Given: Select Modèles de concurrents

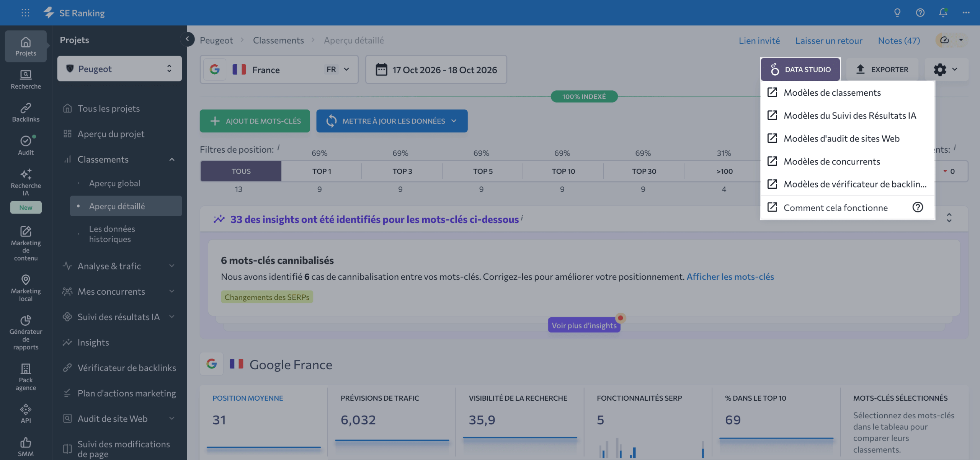Looking at the screenshot, I should 847,161.
